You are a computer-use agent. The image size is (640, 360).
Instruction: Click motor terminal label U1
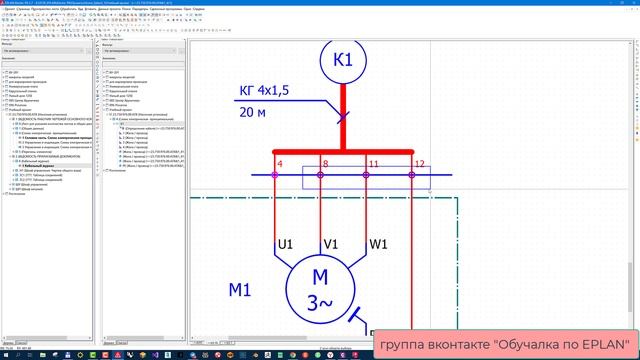click(285, 244)
